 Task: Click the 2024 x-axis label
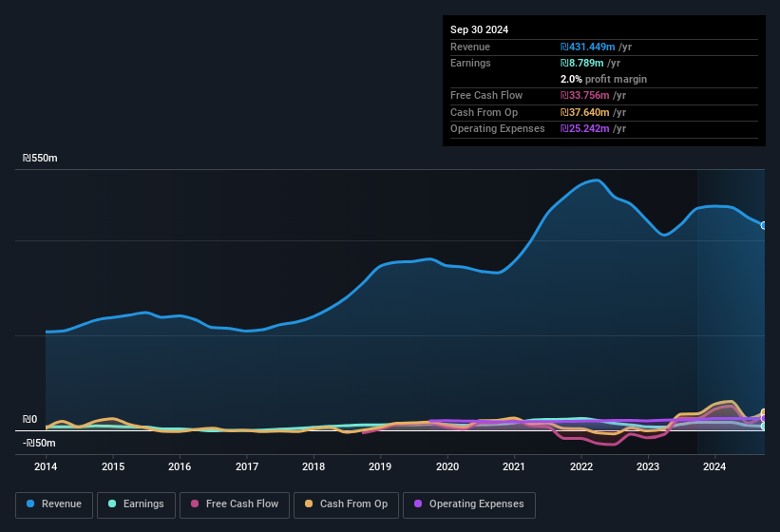point(714,466)
